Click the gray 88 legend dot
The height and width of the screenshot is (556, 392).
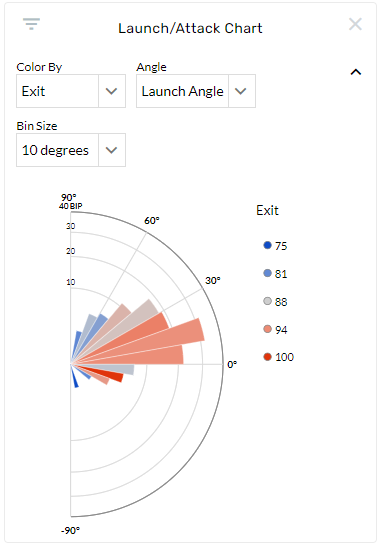click(267, 301)
